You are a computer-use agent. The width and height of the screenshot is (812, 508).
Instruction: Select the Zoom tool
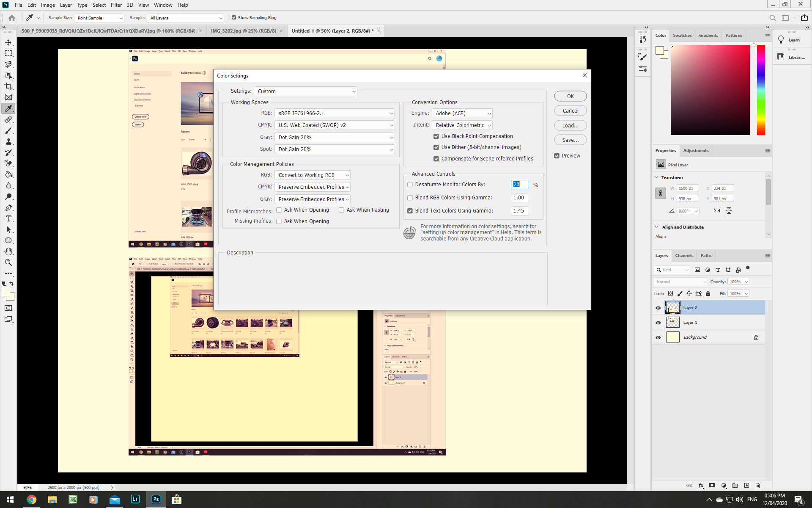[x=8, y=262]
